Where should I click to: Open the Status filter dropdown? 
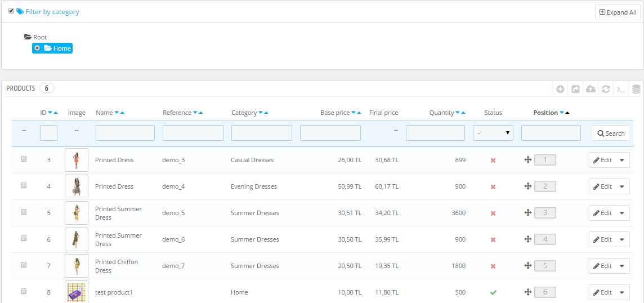[493, 133]
